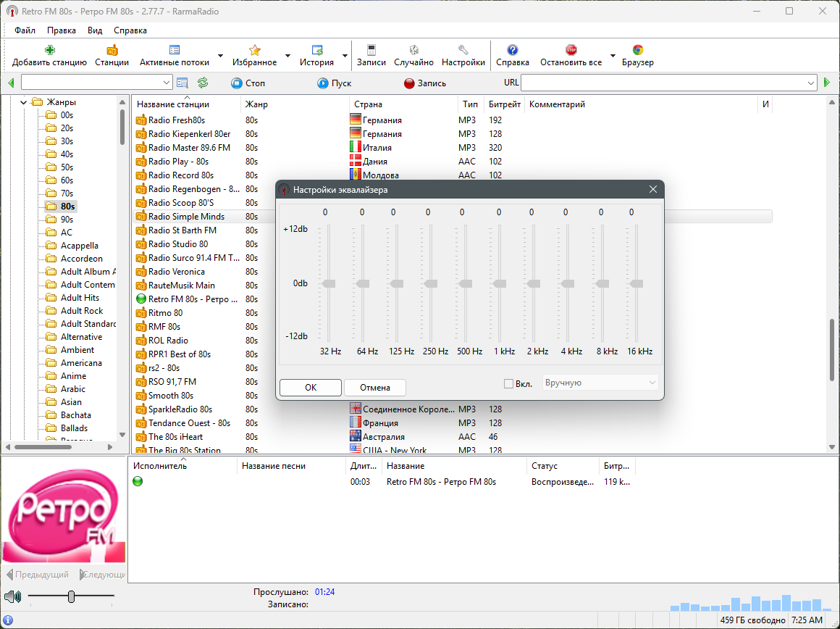Collapse the Жанры tree node
This screenshot has height=629, width=840.
click(x=23, y=102)
